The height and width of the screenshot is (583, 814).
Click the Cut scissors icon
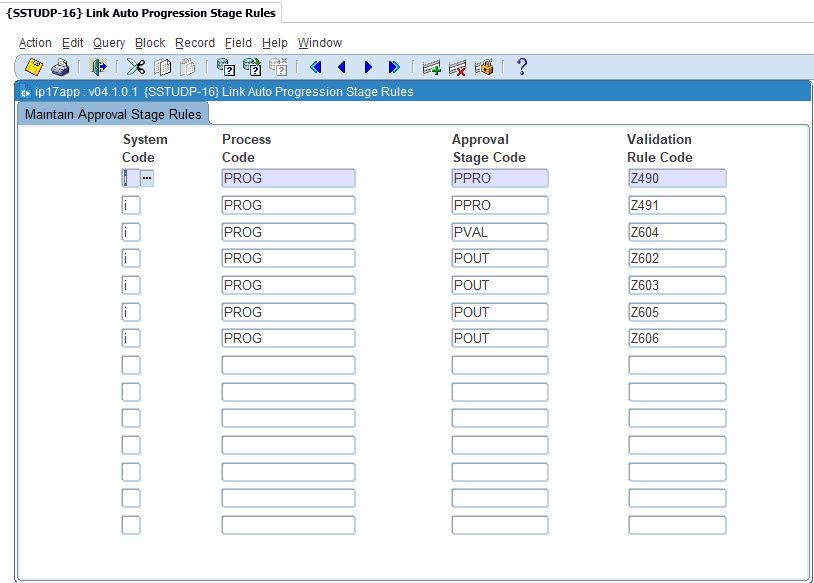pos(136,67)
